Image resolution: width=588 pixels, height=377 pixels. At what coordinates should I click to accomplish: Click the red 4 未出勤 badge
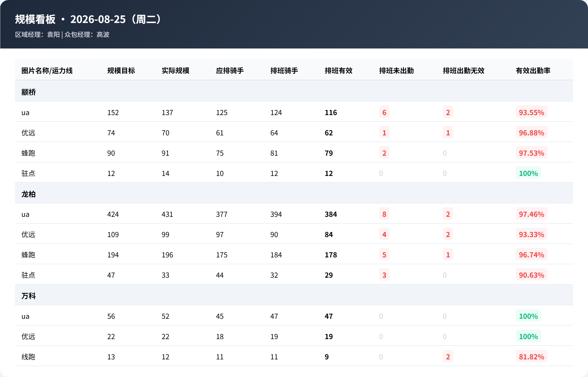(x=384, y=234)
